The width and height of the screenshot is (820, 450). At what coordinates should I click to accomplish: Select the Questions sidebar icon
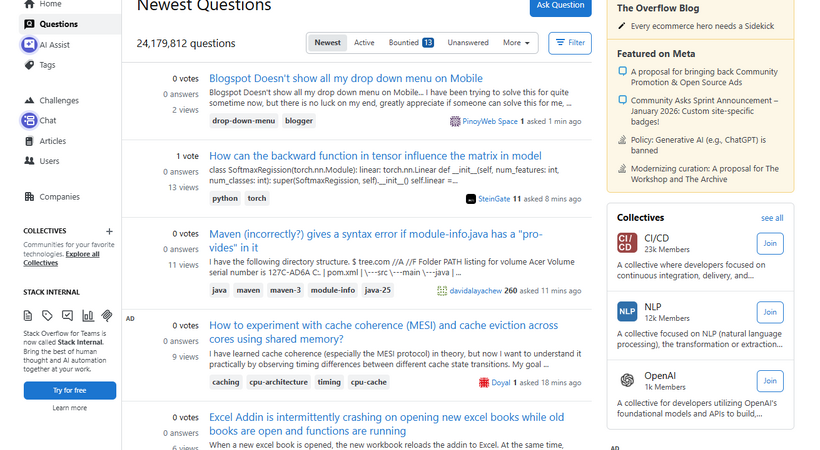[x=29, y=24]
